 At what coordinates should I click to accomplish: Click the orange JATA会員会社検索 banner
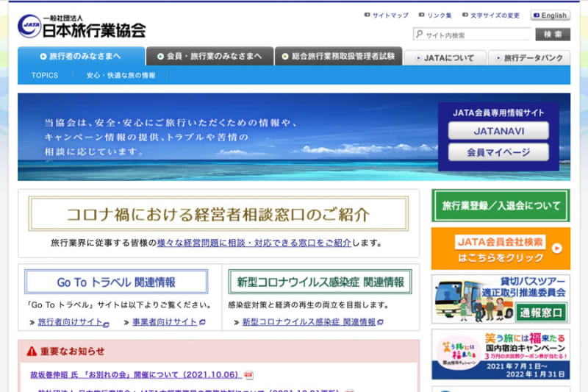click(501, 249)
